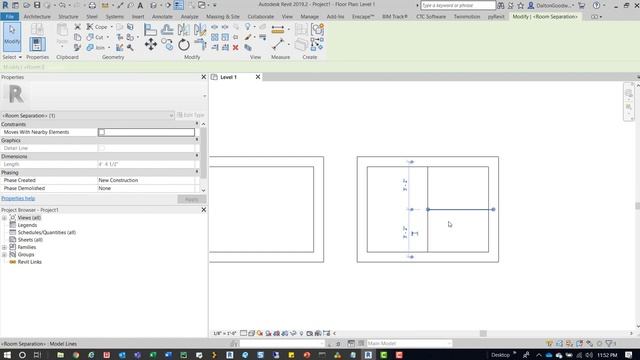Expand the Views (all) tree node

(4, 218)
